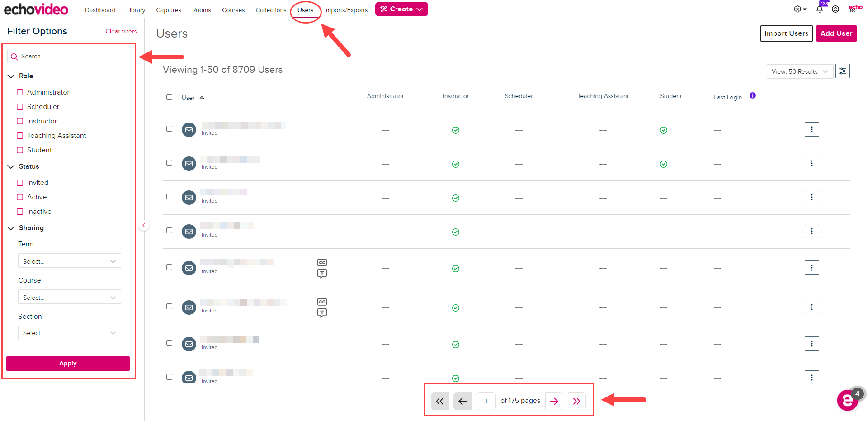Check the Student role filter
The height and width of the screenshot is (421, 868).
pyautogui.click(x=20, y=150)
